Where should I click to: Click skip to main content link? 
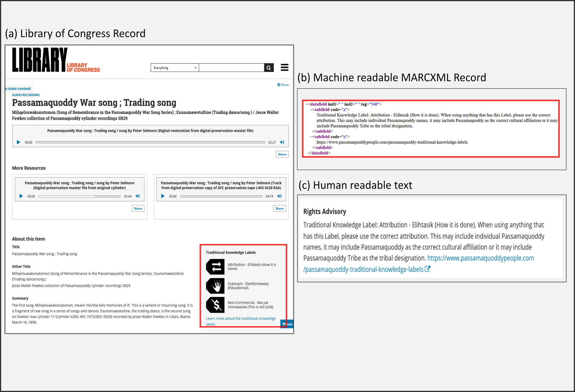pyautogui.click(x=19, y=88)
